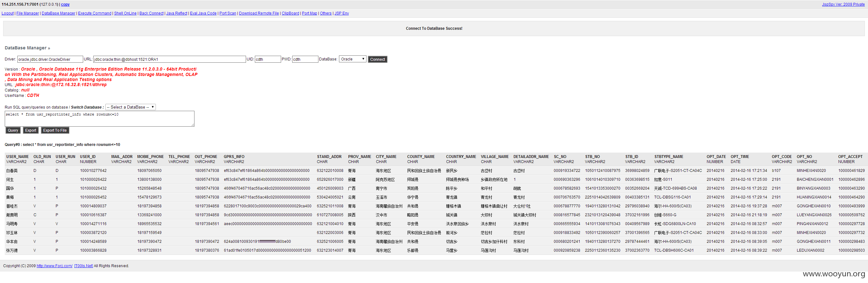Screen dimensions: 868x283
Task: Open Port Map page
Action: (309, 13)
